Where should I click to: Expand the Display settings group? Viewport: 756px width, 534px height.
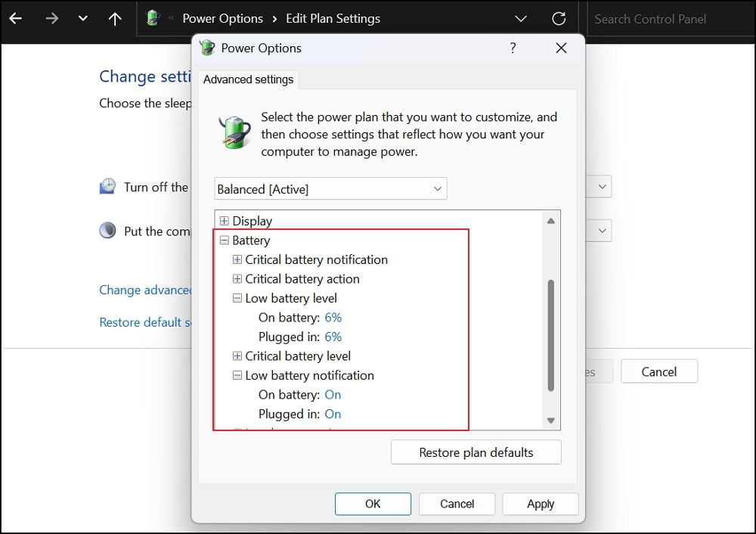pos(223,220)
